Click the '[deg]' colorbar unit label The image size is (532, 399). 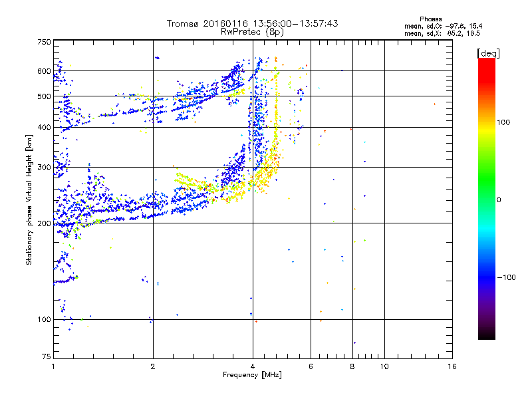click(x=488, y=53)
